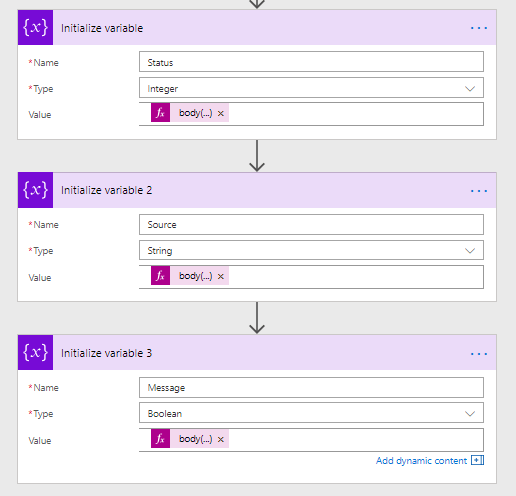Click empty area of Message Value field

pyautogui.click(x=356, y=440)
